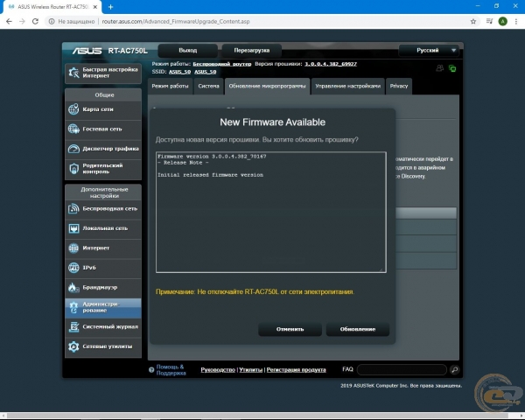Screen dimensions: 525x420
Task: Close the ASUS Wireless Router browser tab
Action: coord(95,7)
